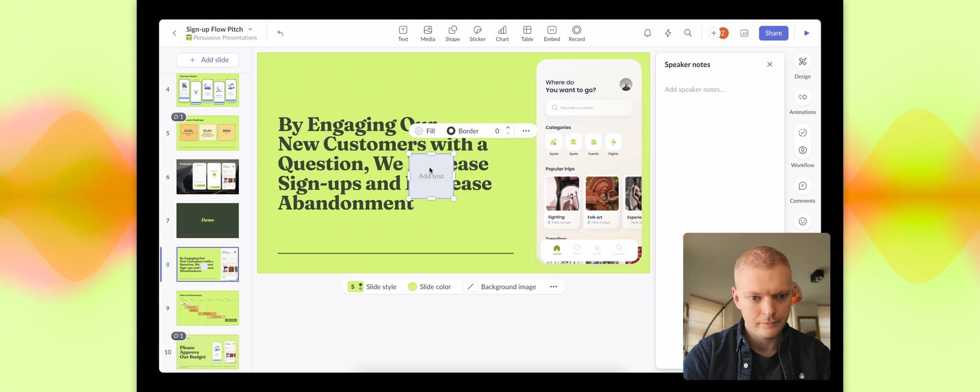This screenshot has width=980, height=392.
Task: Open the notifications bell
Action: [x=647, y=33]
